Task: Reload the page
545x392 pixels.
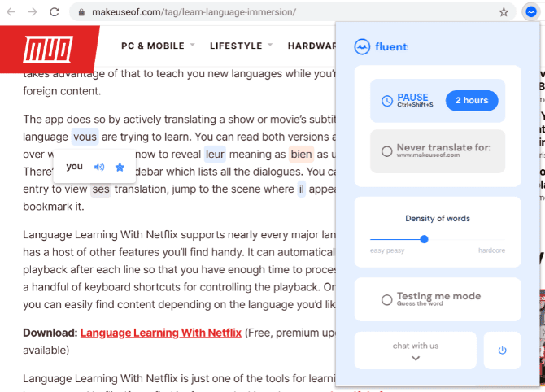Action: (54, 12)
